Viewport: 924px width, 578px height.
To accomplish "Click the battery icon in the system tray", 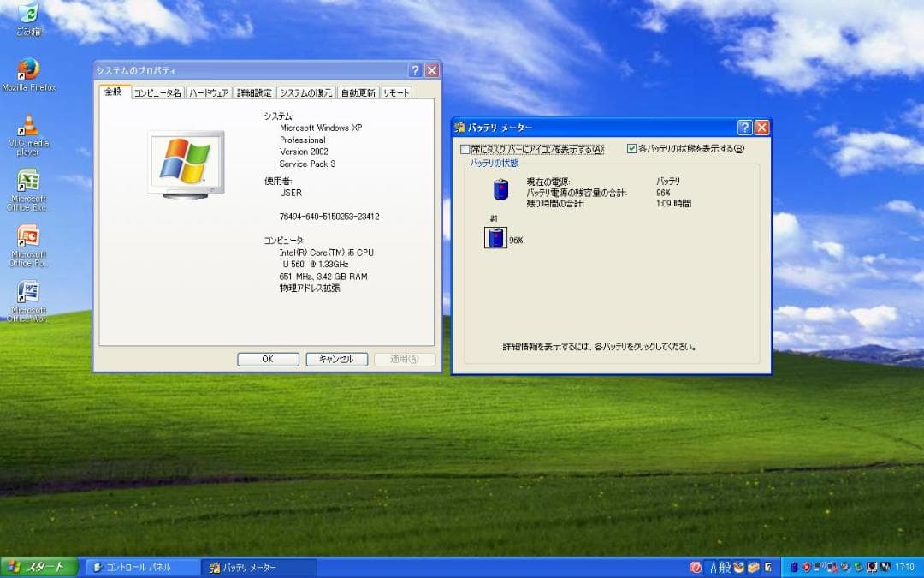I will pos(794,568).
